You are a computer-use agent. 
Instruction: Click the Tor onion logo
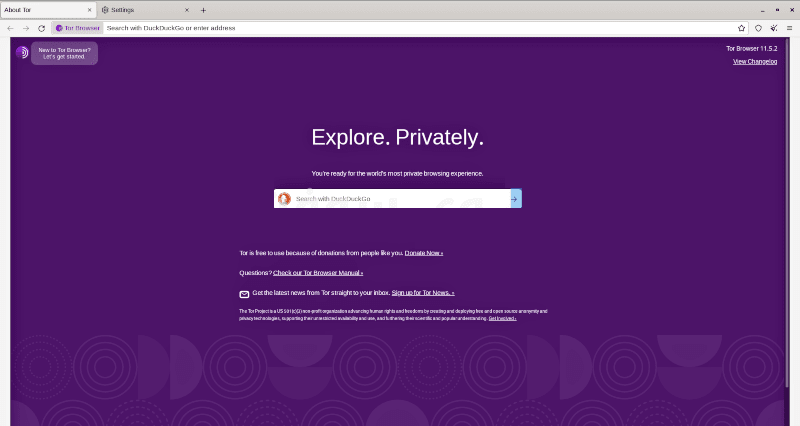[22, 52]
